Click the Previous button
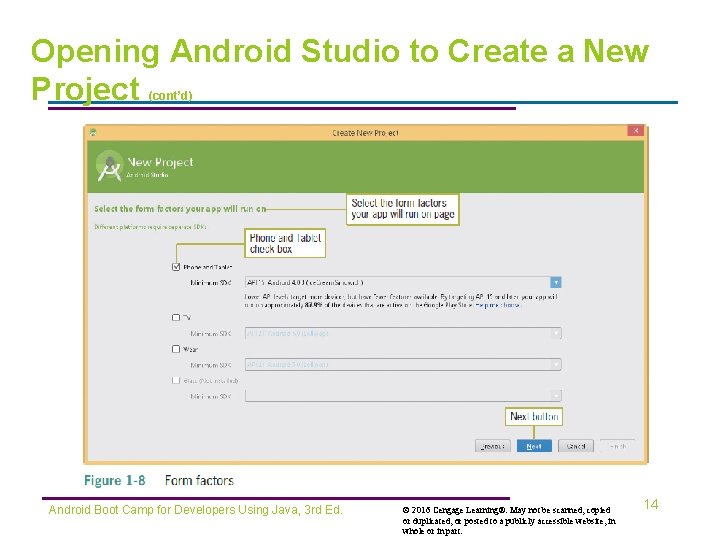 coord(493,446)
